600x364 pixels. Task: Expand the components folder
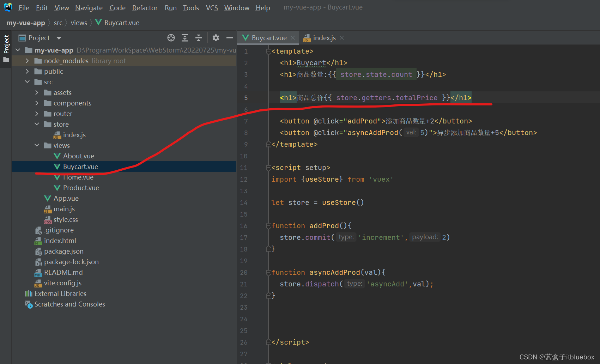(x=37, y=103)
